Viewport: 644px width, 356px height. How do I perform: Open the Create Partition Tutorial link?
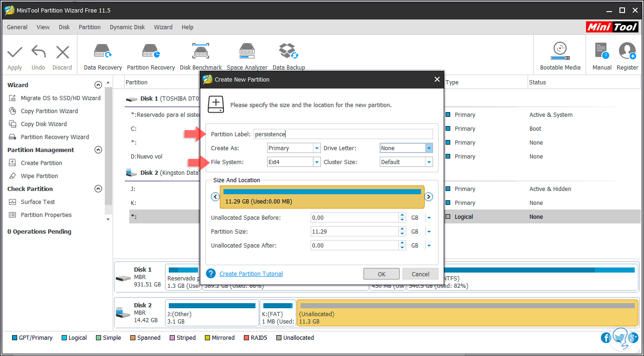[251, 274]
